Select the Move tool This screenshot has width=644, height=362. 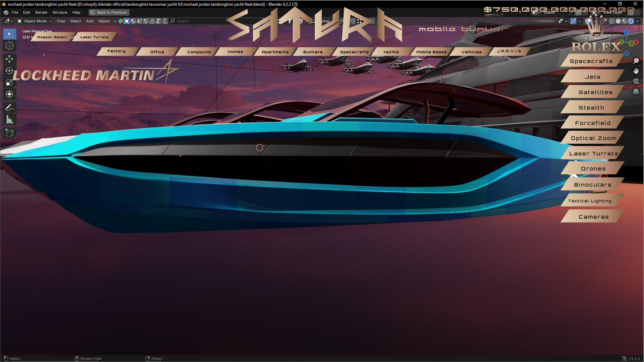tap(9, 58)
